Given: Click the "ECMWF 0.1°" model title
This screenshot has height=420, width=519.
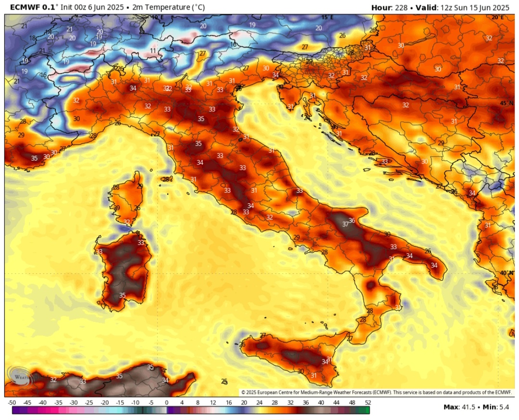Looking at the screenshot, I should click(34, 7).
